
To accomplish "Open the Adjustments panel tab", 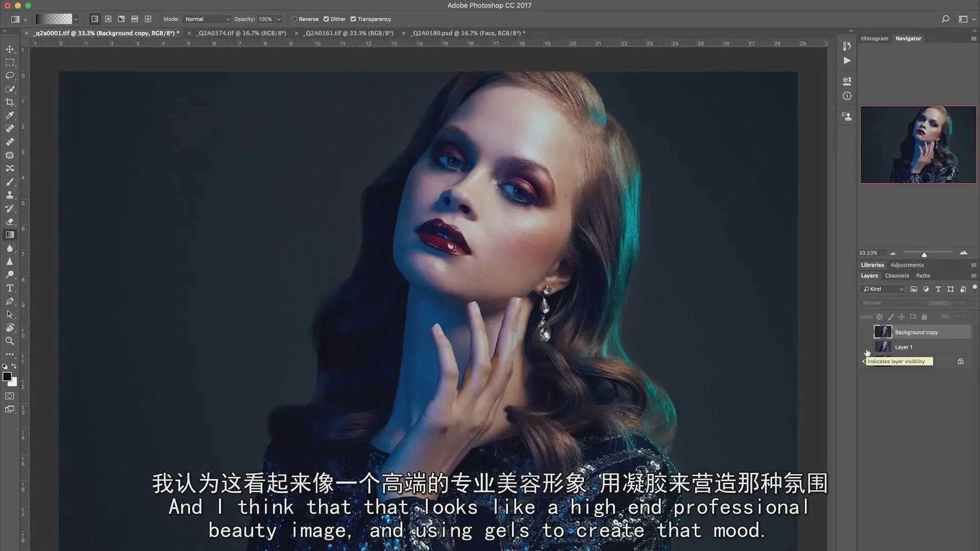I will (x=907, y=265).
